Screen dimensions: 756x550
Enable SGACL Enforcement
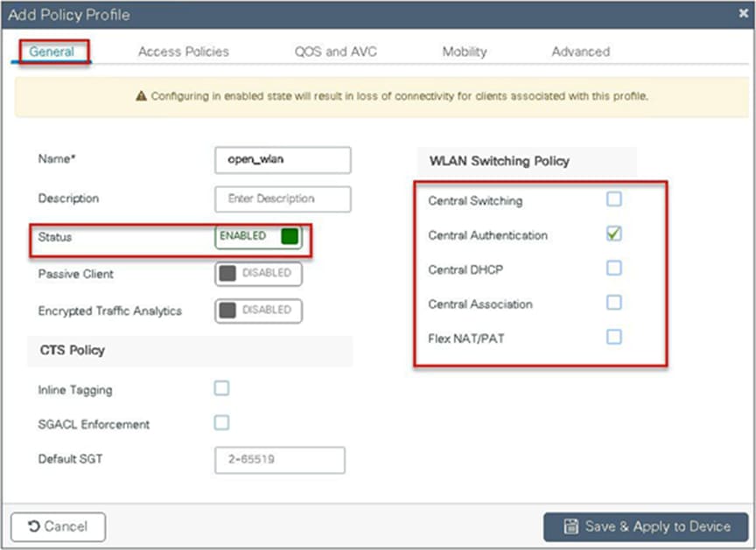pyautogui.click(x=220, y=424)
